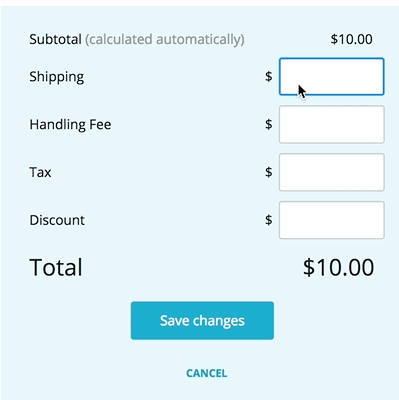Save changes with the teal button

202,321
